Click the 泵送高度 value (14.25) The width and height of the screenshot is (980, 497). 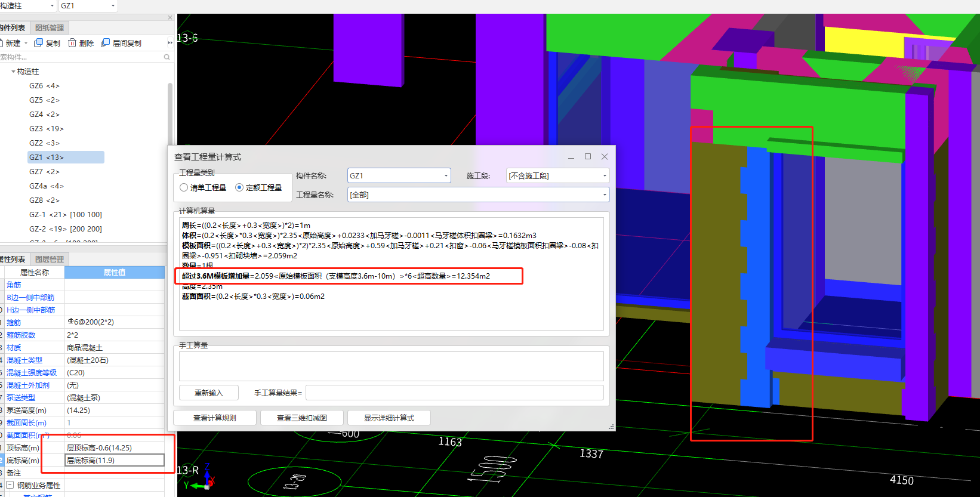[115, 410]
